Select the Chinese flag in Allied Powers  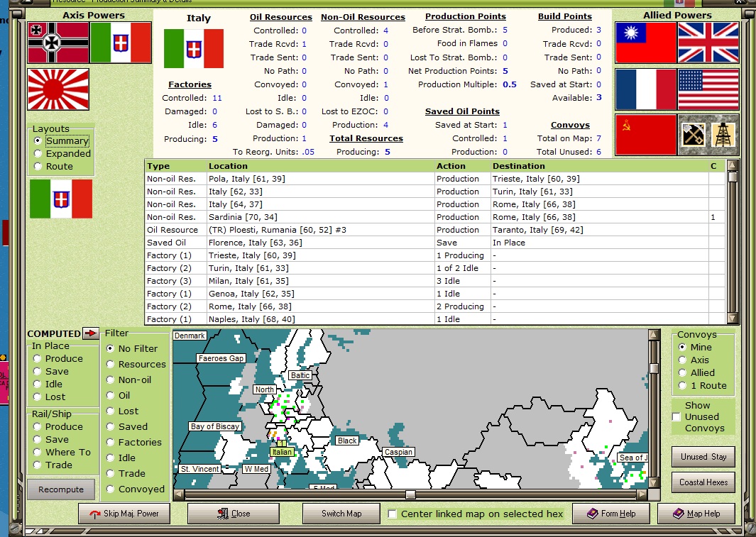646,43
